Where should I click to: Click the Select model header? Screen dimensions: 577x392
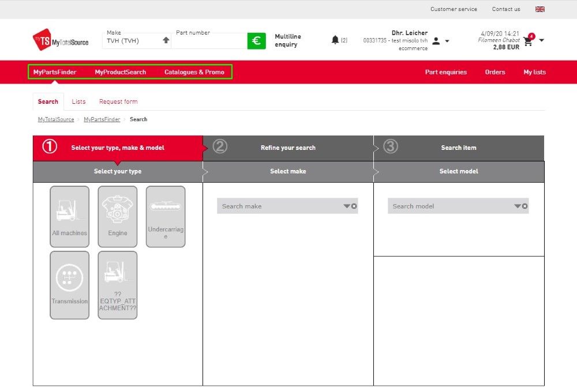pyautogui.click(x=459, y=171)
